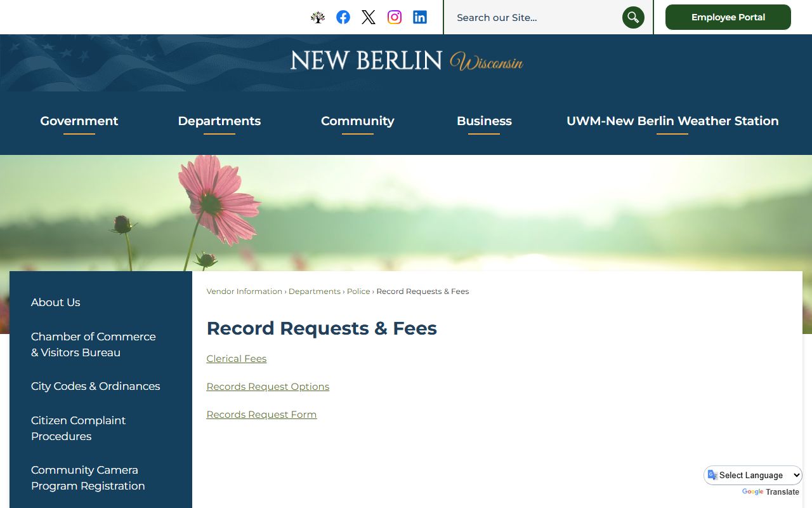This screenshot has width=812, height=508.
Task: Open the X (Twitter) icon
Action: point(369,17)
